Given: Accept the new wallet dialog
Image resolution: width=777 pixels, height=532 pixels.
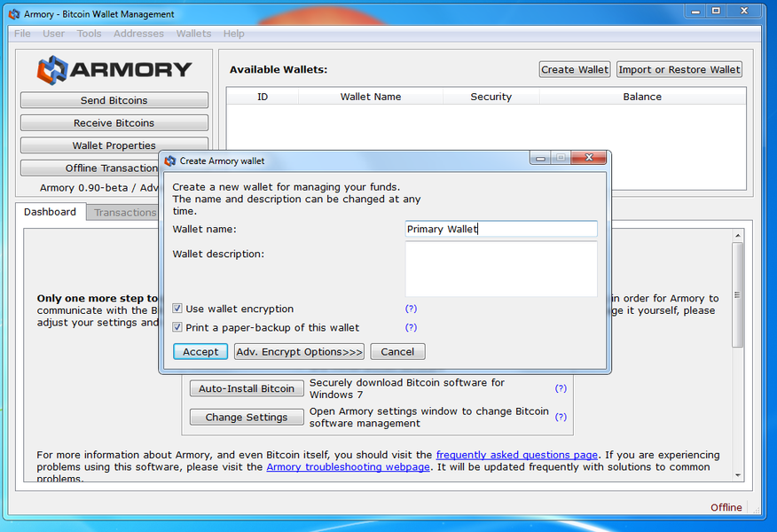Looking at the screenshot, I should 200,352.
